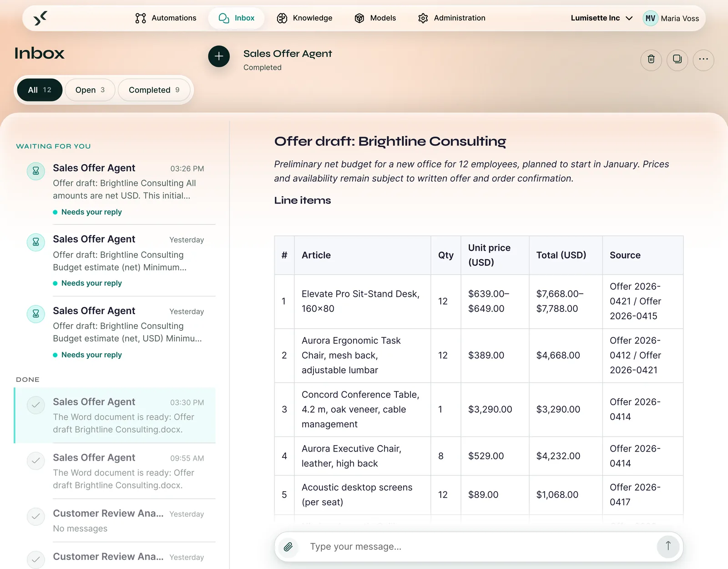Go to the Knowledge section
The width and height of the screenshot is (728, 569).
[305, 18]
